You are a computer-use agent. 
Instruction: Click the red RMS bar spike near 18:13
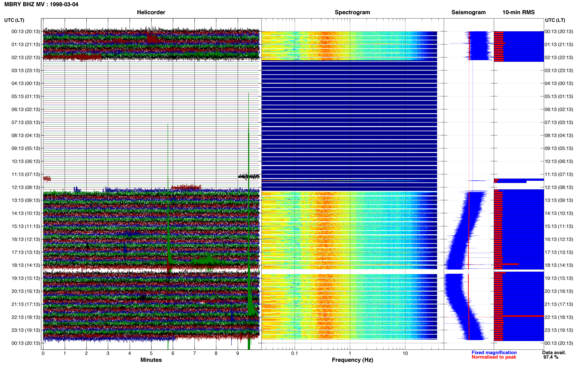(x=506, y=264)
